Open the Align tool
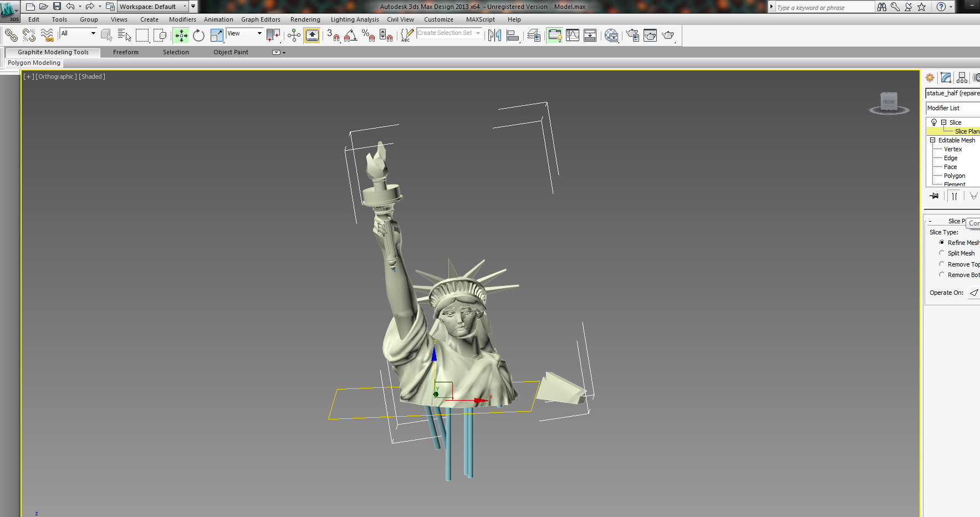This screenshot has height=517, width=980. coord(513,35)
